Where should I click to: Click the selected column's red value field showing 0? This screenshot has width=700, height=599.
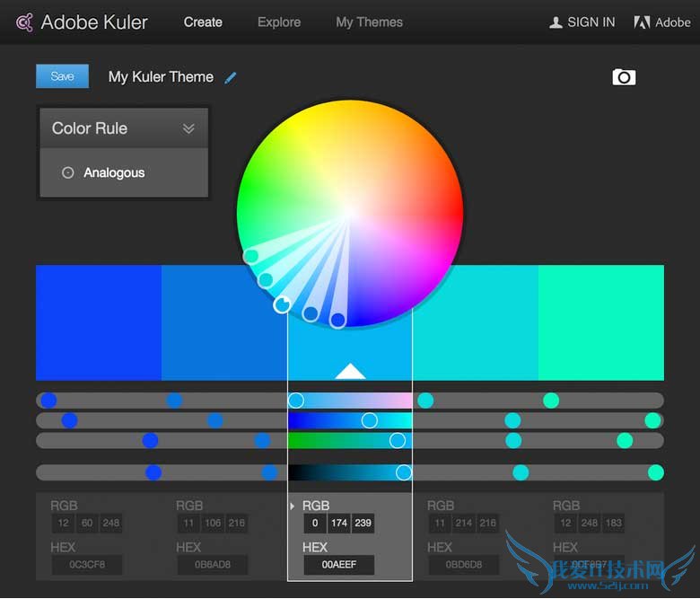[315, 523]
